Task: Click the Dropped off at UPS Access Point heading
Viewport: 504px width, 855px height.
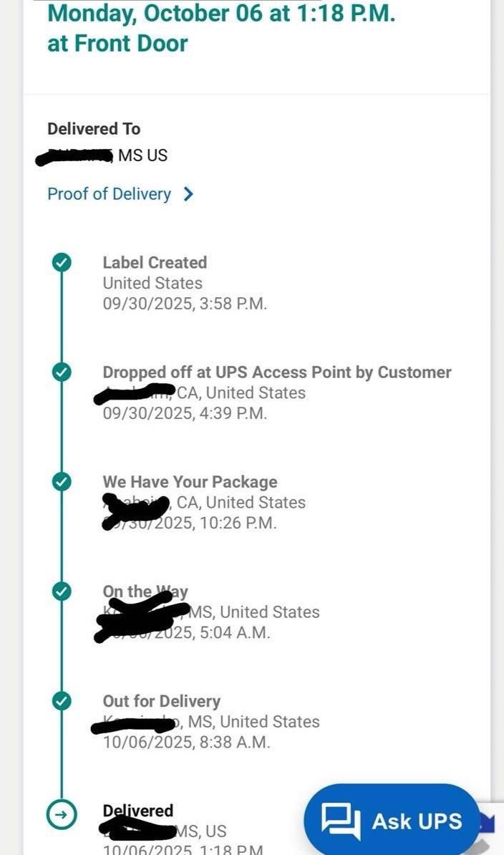Action: 276,372
